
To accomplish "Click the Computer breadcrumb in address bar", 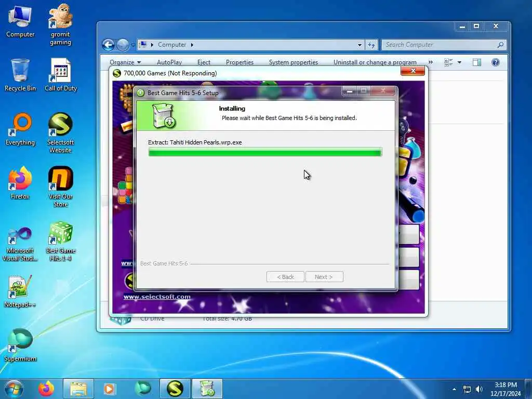I will tap(171, 45).
